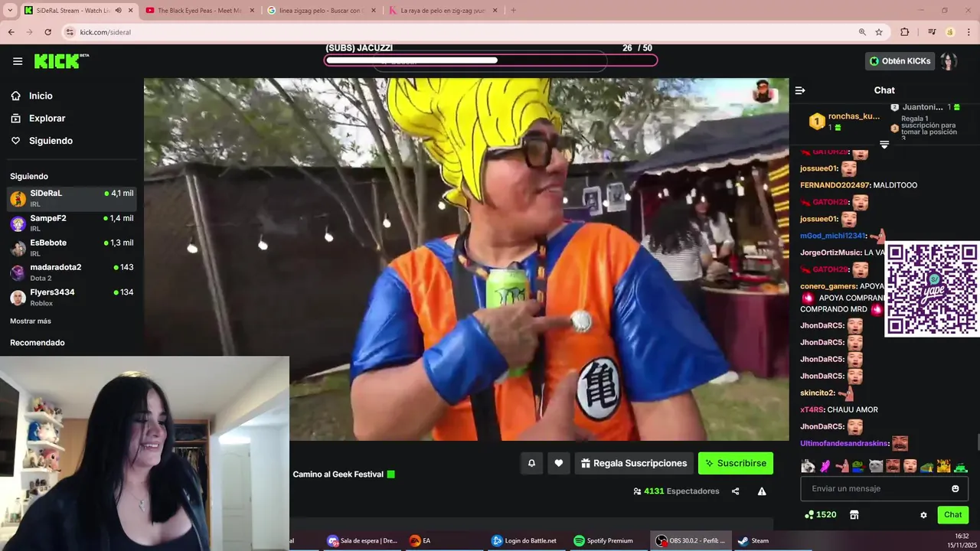Open Steam from taskbar
This screenshot has width=980, height=551.
[x=753, y=540]
